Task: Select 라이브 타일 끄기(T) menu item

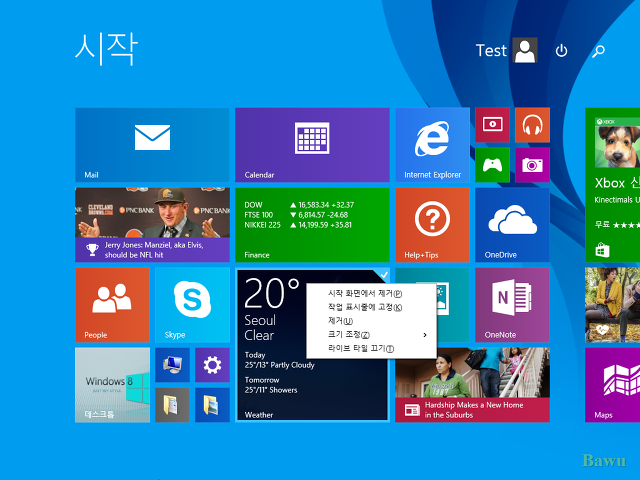Action: click(371, 348)
